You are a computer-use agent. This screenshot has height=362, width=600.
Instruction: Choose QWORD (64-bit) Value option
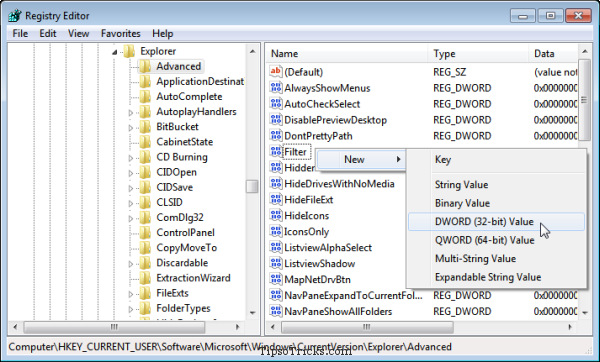[496, 240]
